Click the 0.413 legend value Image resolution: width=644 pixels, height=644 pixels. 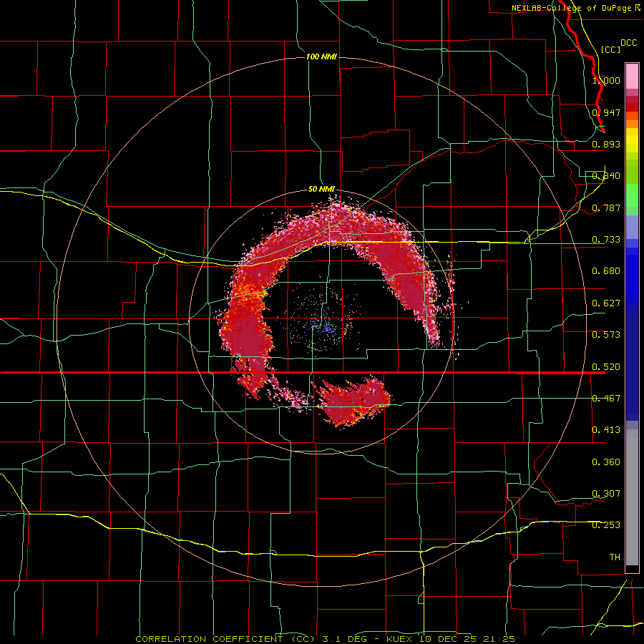[606, 430]
